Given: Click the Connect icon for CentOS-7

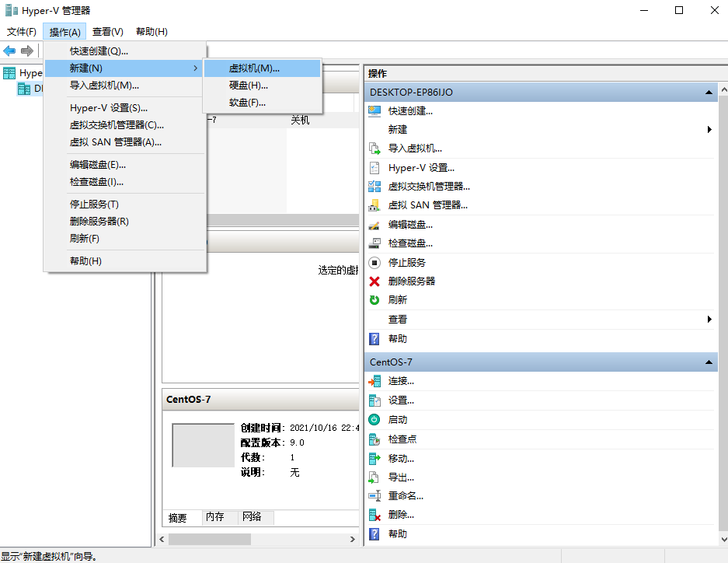Looking at the screenshot, I should [374, 381].
